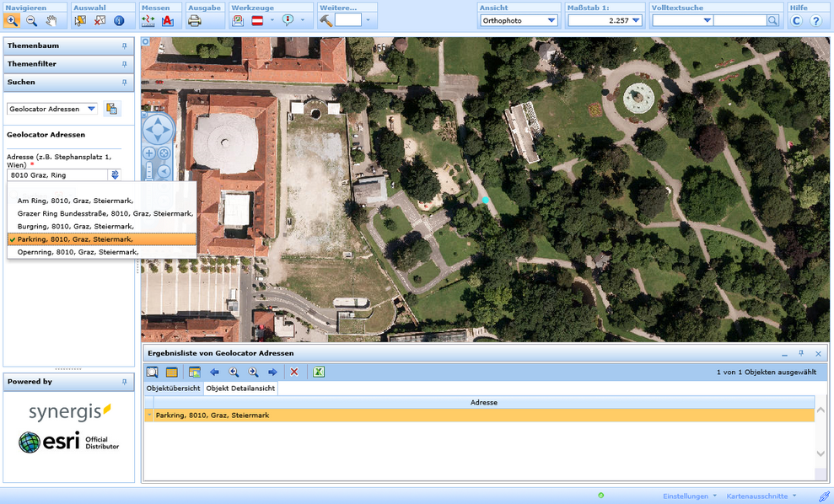Click the red X to clear the selection

point(295,372)
